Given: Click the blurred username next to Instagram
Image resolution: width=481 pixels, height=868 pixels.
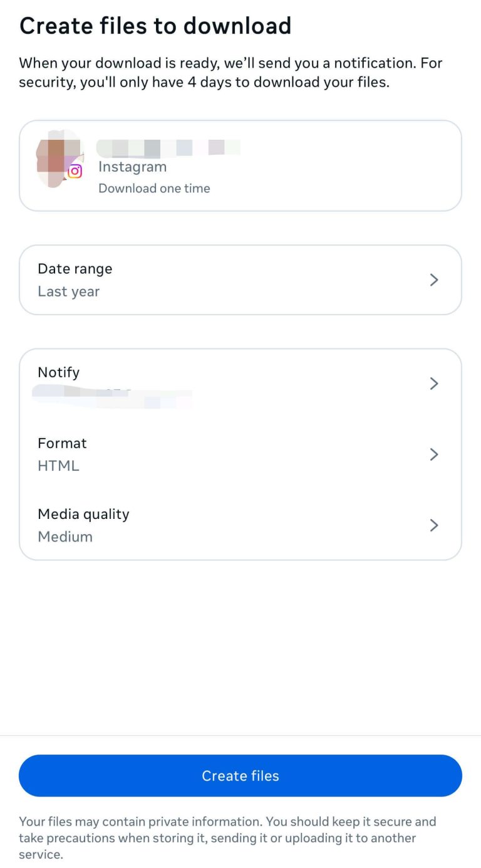Looking at the screenshot, I should coord(167,147).
